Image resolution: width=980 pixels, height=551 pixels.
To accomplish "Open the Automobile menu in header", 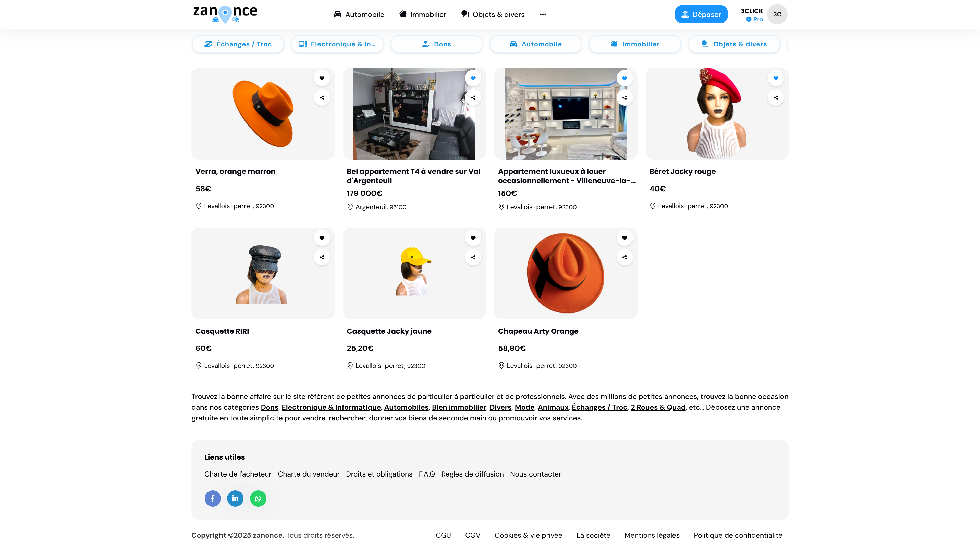I will pos(359,14).
